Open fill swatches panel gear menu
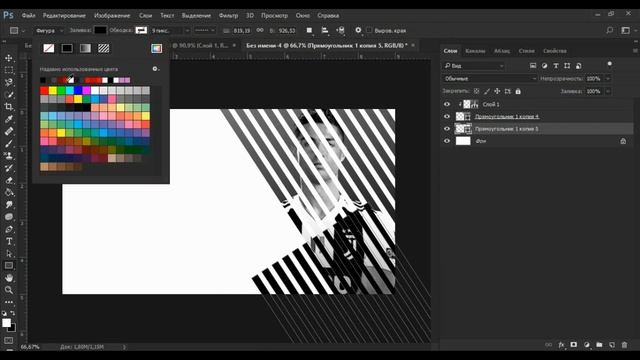 pos(155,69)
